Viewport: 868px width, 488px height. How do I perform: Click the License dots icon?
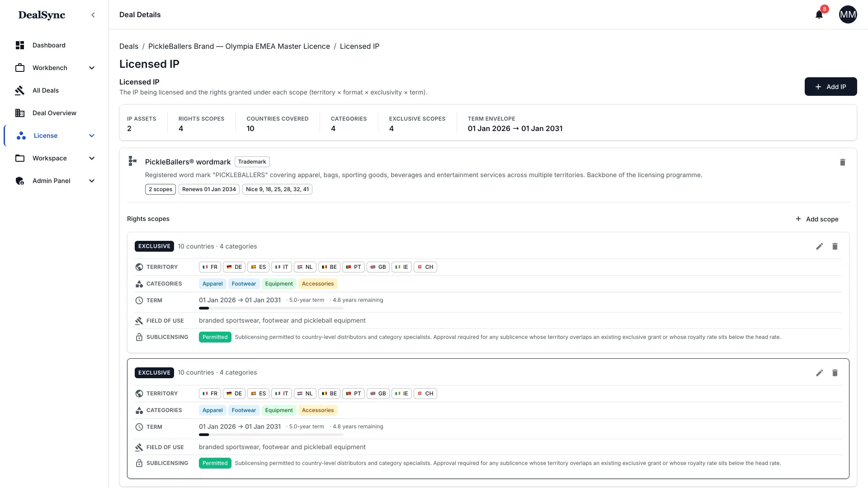click(21, 136)
